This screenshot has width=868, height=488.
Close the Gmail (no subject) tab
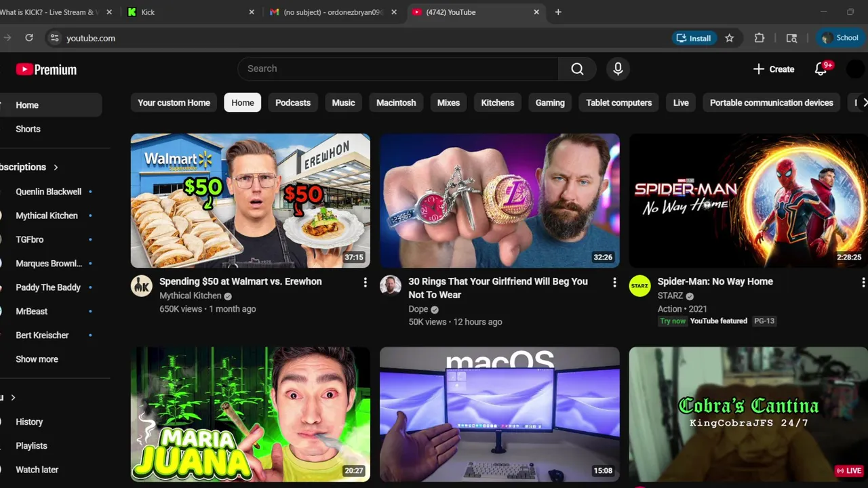point(394,12)
